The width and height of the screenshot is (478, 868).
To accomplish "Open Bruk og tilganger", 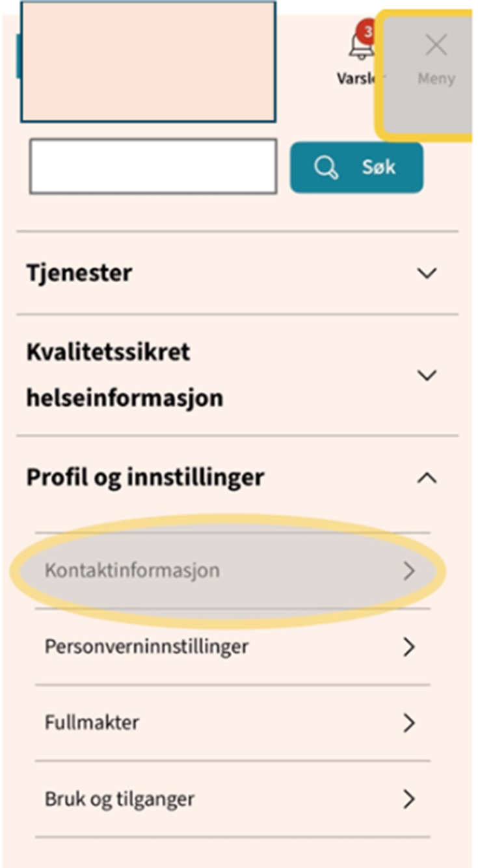I will click(120, 798).
